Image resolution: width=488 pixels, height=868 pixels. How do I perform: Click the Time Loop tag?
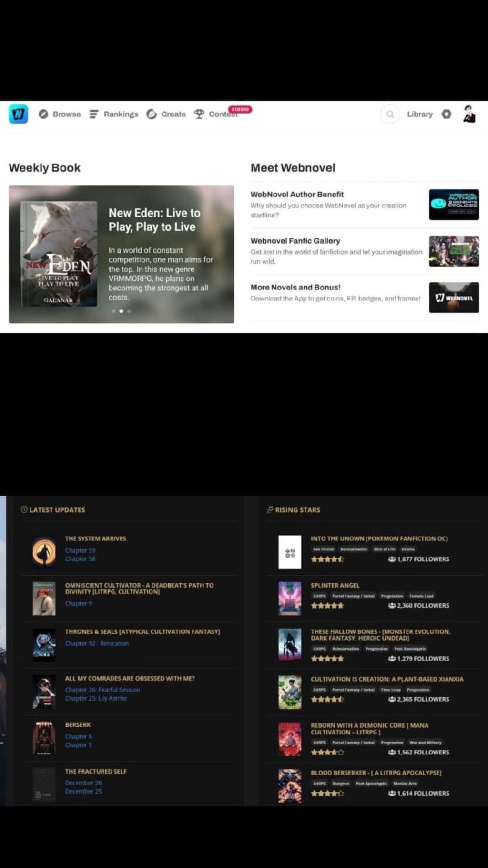pos(390,690)
